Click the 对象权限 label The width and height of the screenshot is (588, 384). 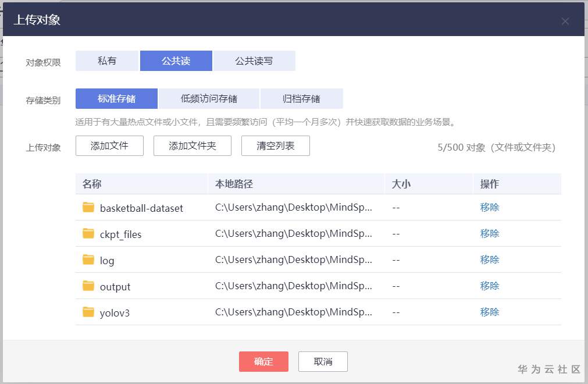(x=43, y=63)
